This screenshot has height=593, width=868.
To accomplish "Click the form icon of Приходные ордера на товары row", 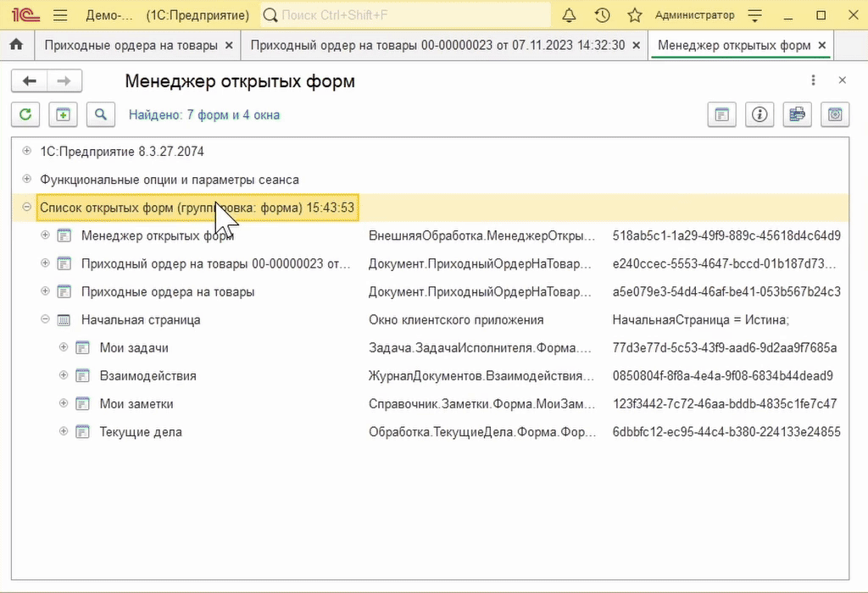I will 64,291.
